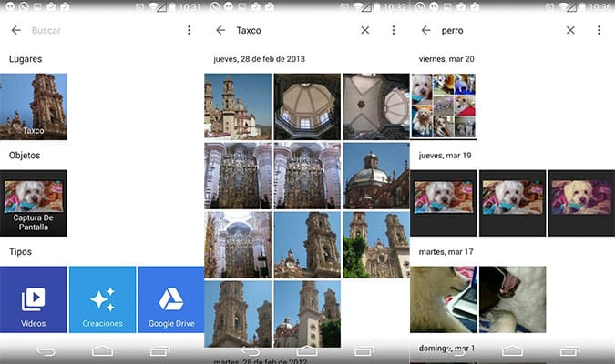Open the Videos type tile

pyautogui.click(x=34, y=299)
